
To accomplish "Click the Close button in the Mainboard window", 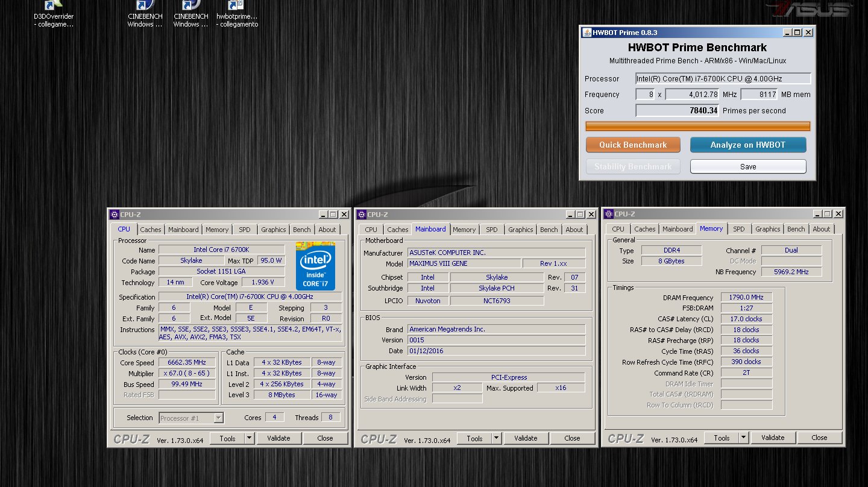I will click(x=572, y=438).
